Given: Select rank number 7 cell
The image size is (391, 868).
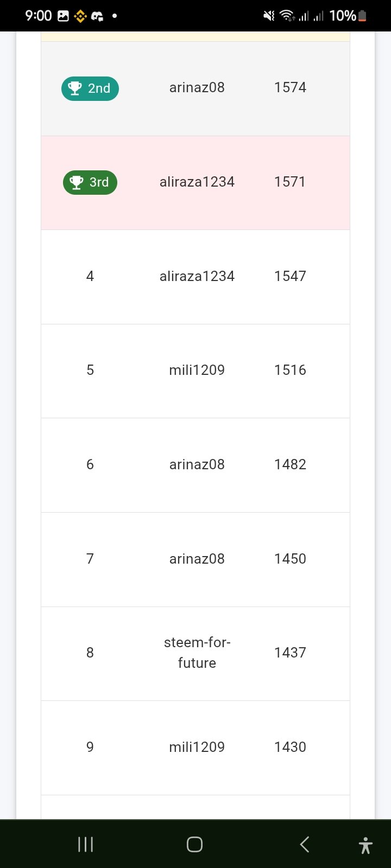Looking at the screenshot, I should click(90, 559).
